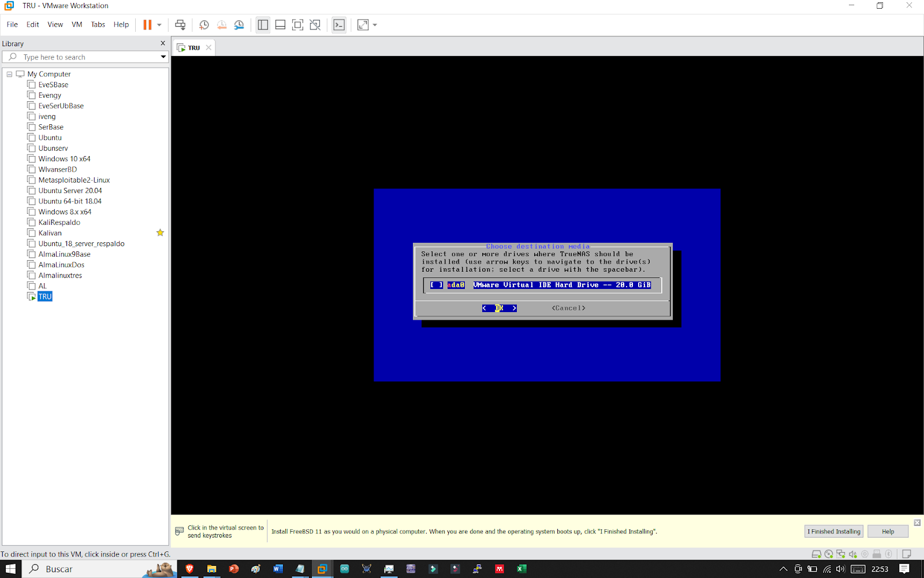Open File Explorer from taskbar

(211, 569)
